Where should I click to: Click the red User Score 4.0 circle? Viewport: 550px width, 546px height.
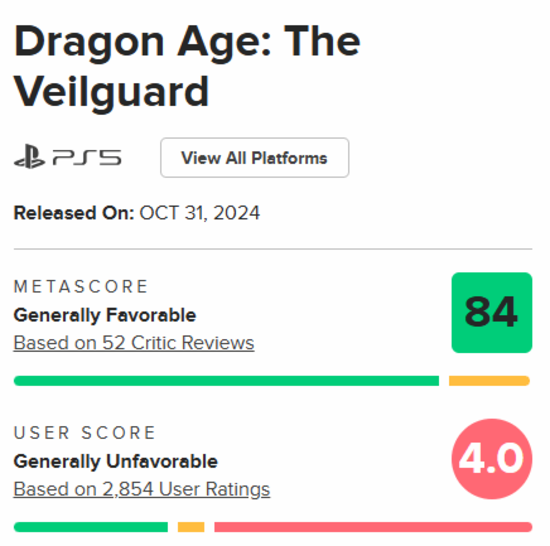[492, 459]
